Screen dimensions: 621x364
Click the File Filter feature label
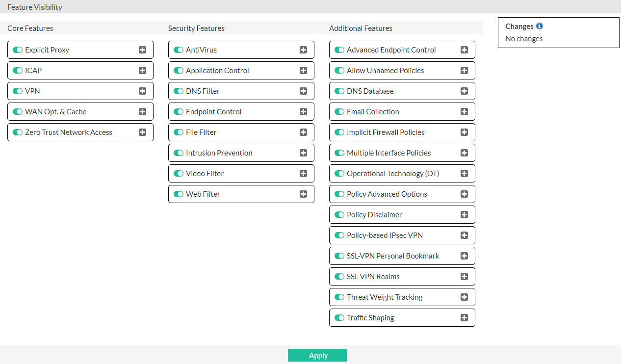click(201, 132)
